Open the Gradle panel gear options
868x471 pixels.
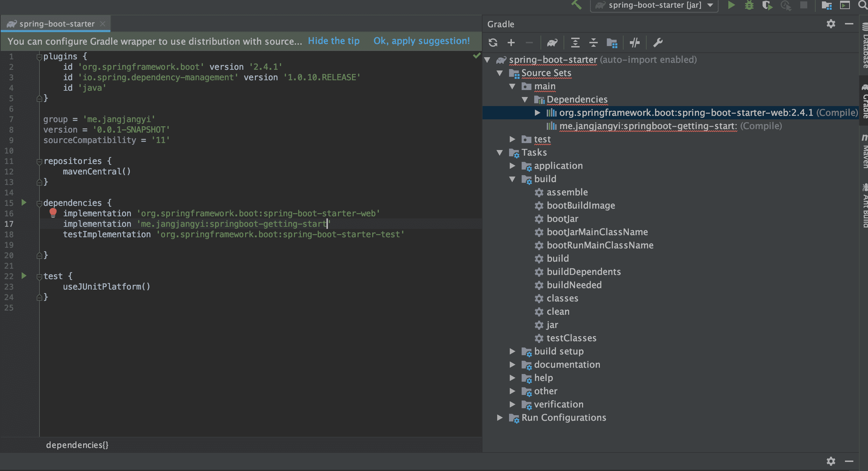(831, 24)
